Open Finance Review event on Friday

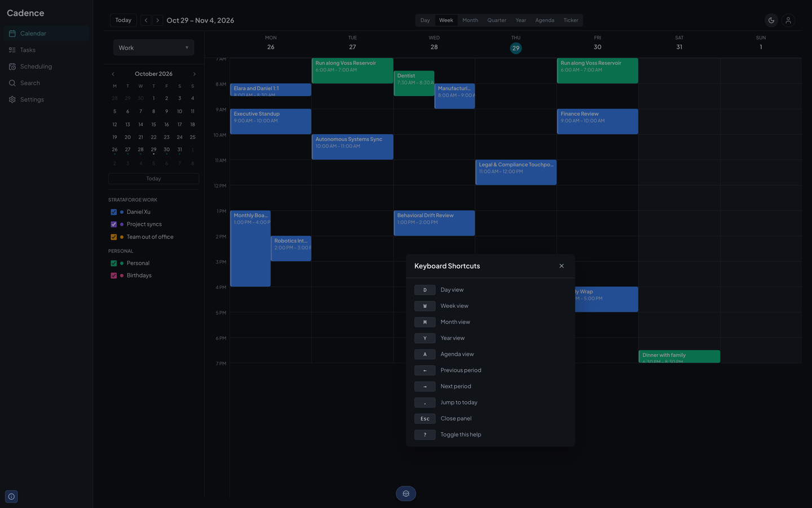click(598, 121)
